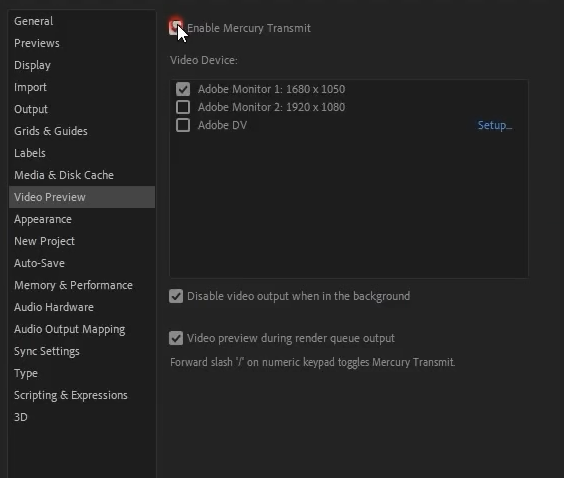
Task: Open Sync Settings preferences
Action: tap(82, 351)
